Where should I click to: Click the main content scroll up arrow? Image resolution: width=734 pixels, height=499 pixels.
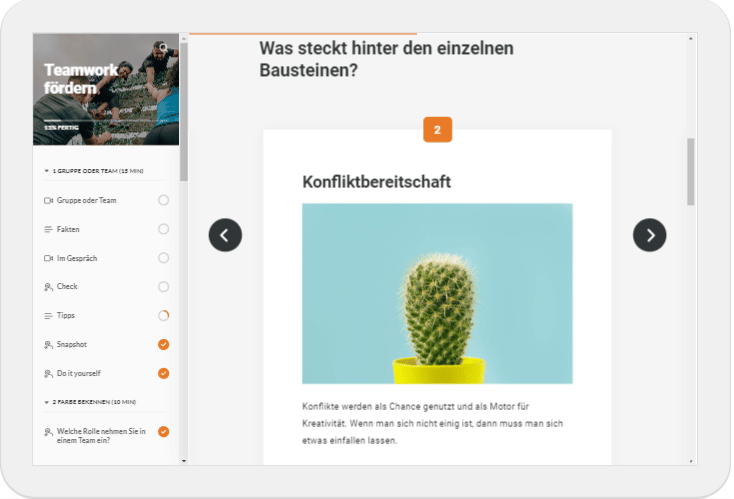[690, 38]
